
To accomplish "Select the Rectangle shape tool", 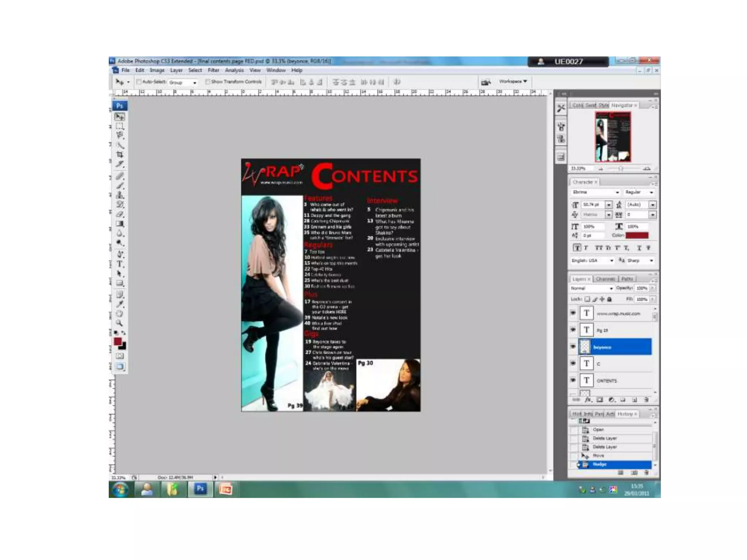I will click(120, 283).
